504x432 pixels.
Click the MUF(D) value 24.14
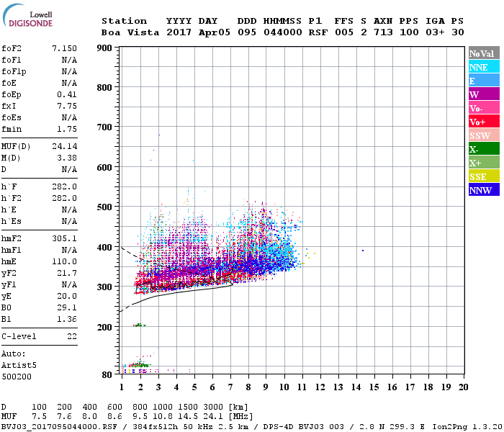click(64, 147)
